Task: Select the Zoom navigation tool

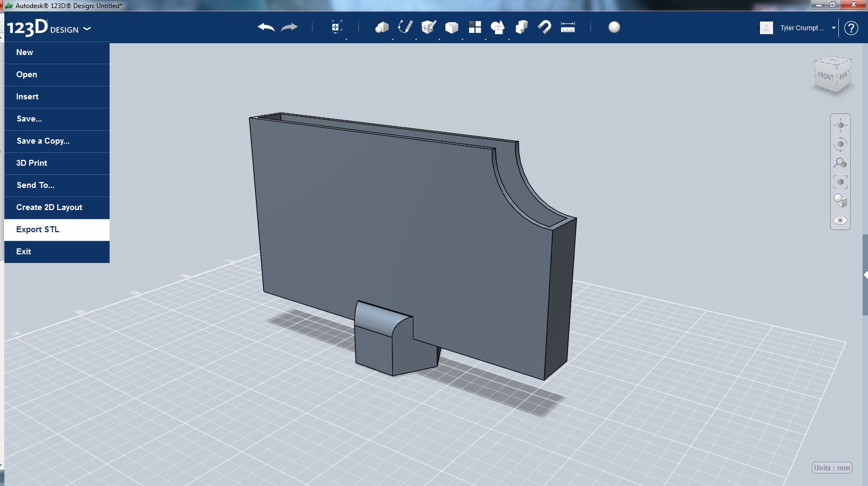Action: (x=840, y=163)
